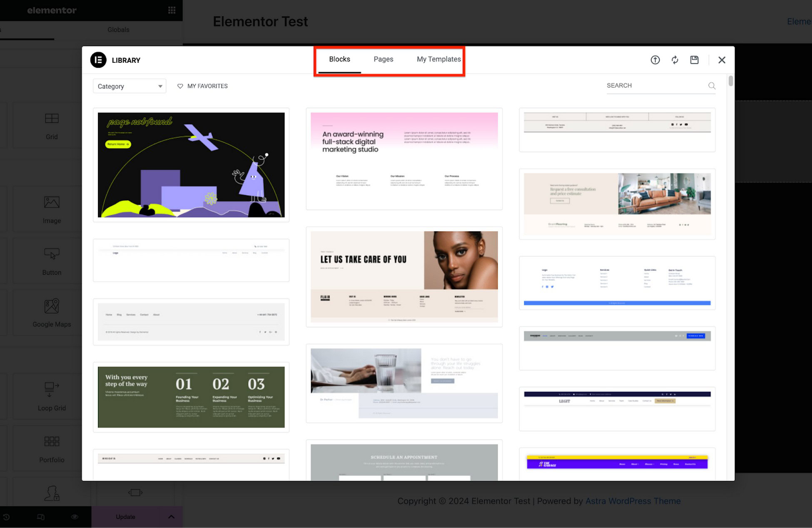Click the Elementor logo in the library header
812x528 pixels.
(97, 60)
